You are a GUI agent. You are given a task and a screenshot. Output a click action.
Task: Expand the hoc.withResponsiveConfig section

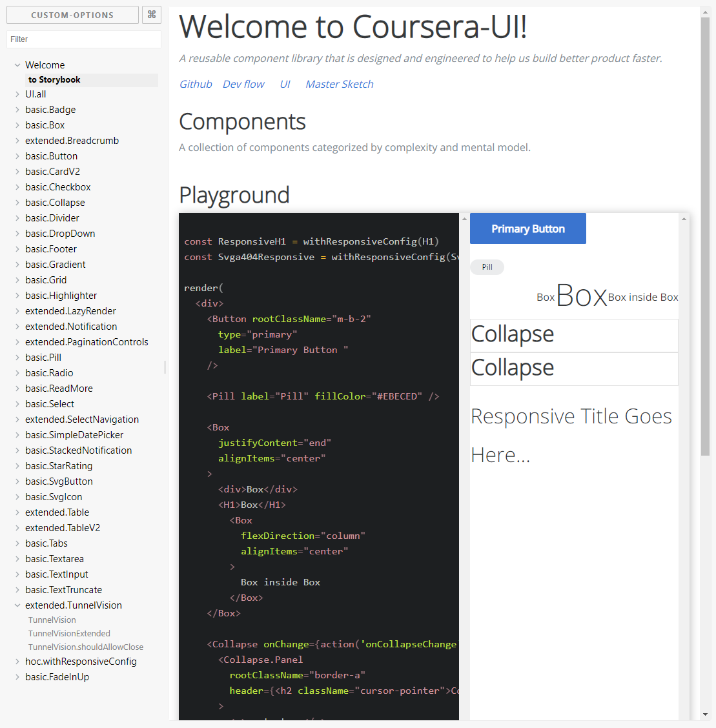(81, 662)
